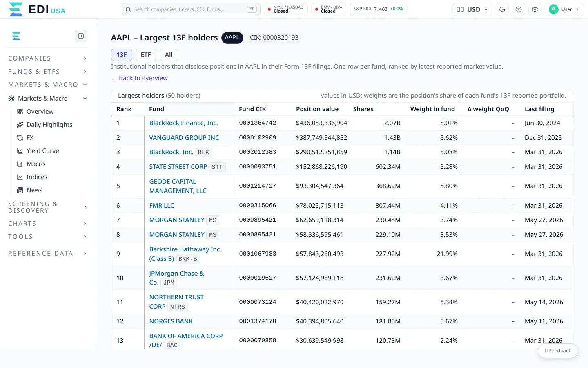Open BlackRock Finance, Inc. fund link

183,123
